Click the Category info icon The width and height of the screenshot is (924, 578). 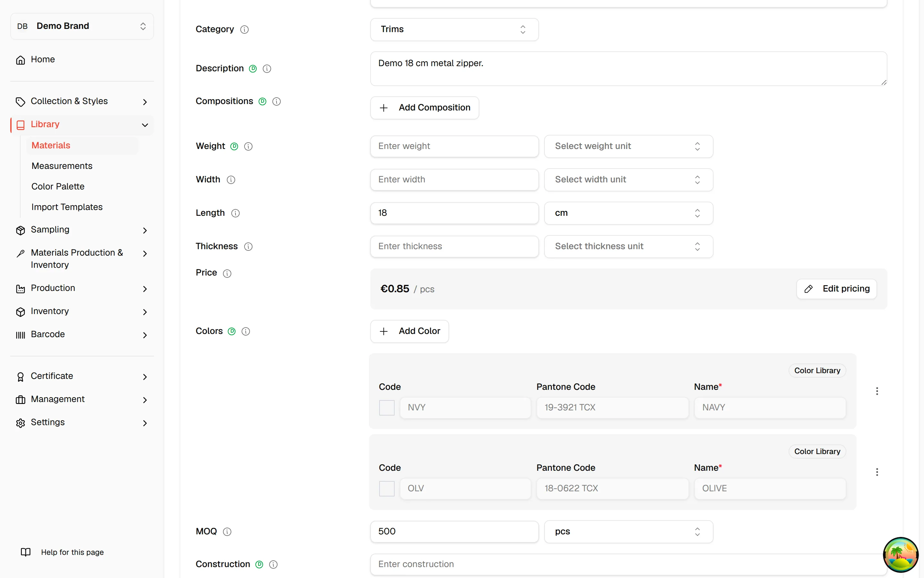[x=244, y=30]
